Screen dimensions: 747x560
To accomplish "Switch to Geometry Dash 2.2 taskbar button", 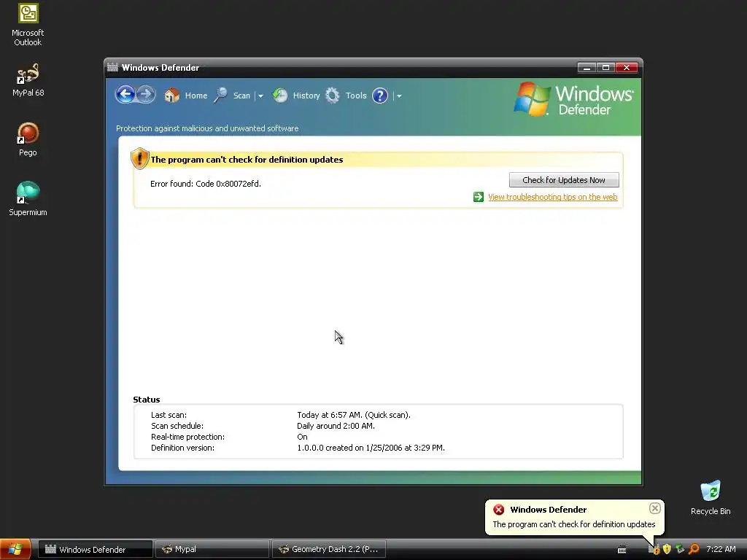I will (329, 549).
